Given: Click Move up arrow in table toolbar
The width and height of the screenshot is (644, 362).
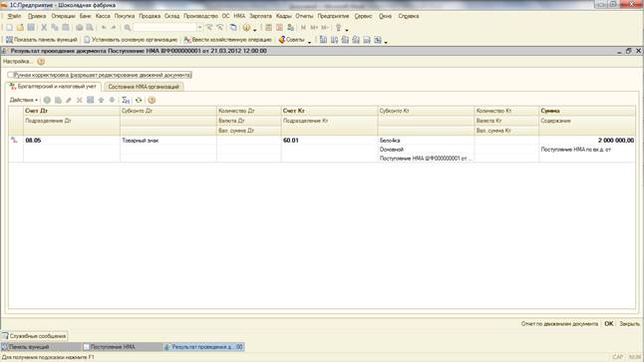Looking at the screenshot, I should click(x=101, y=101).
